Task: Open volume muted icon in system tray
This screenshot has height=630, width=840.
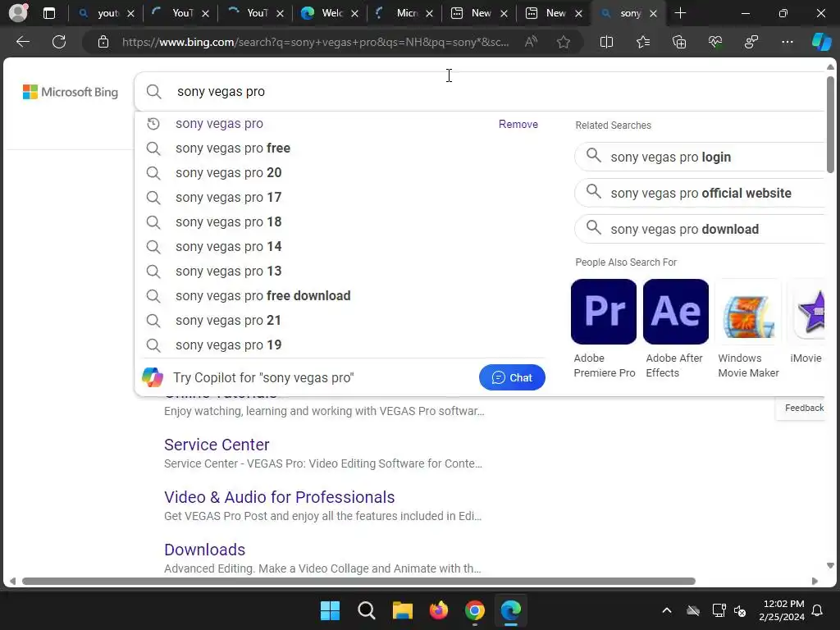Action: tap(740, 610)
